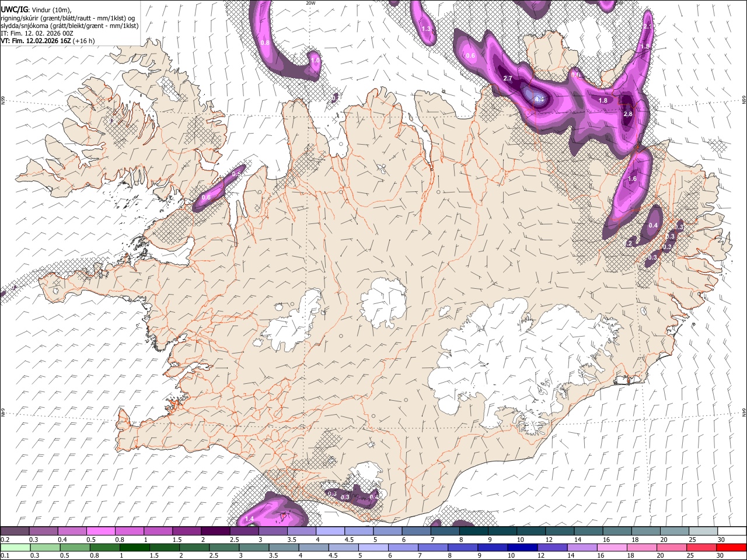Click the 'IT: Fim. 12. 02. 2026 00Z' line
This screenshot has height=560, width=747.
click(x=37, y=33)
